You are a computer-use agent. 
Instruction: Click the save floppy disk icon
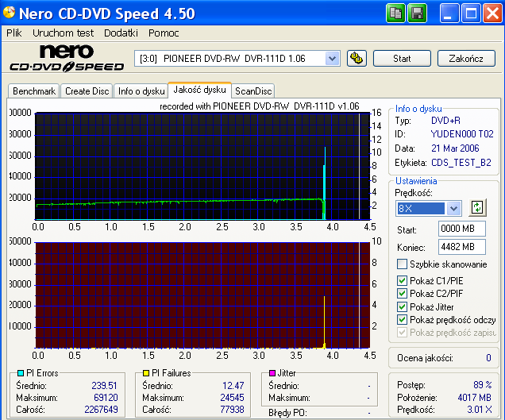418,13
